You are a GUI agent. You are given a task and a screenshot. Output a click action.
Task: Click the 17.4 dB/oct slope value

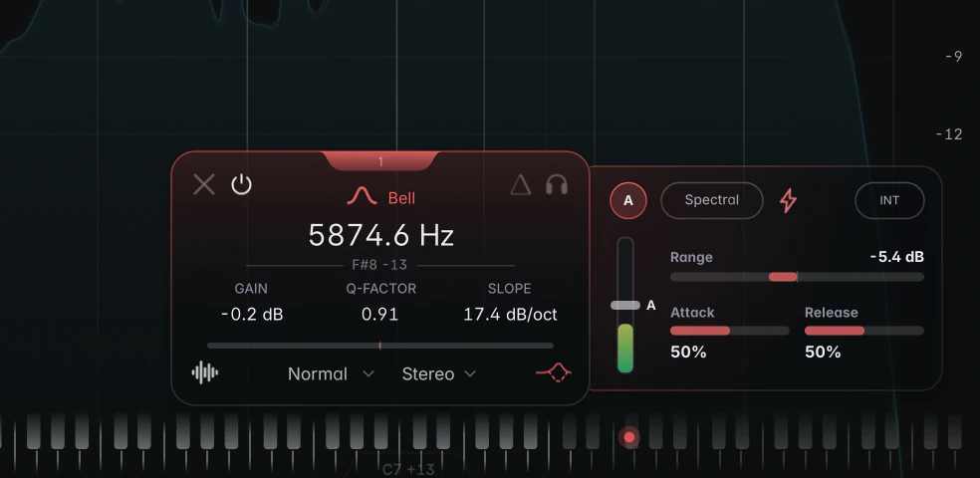(x=510, y=315)
